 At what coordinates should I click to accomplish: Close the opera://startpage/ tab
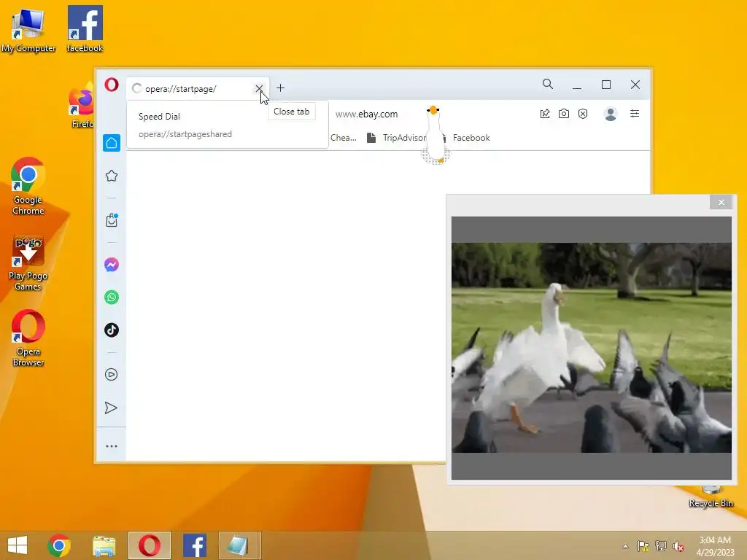[259, 88]
